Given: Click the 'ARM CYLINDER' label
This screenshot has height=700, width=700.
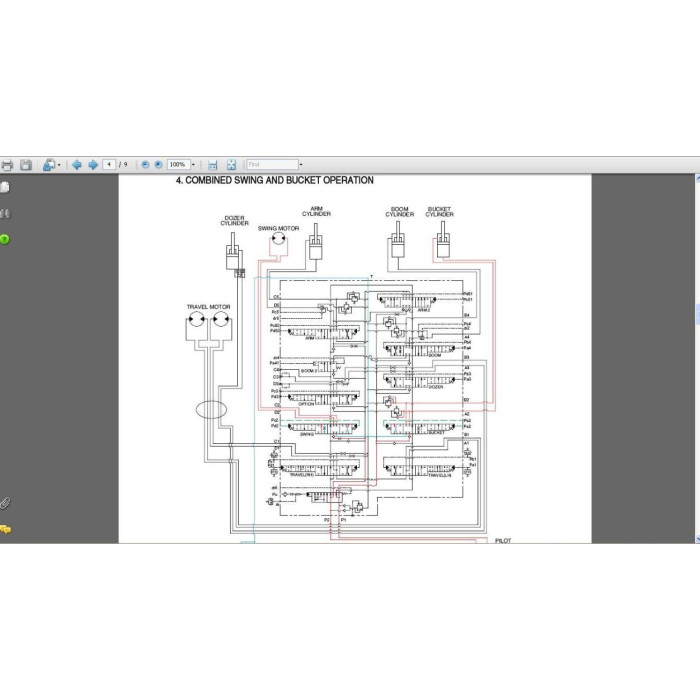Looking at the screenshot, I should coord(317,211).
